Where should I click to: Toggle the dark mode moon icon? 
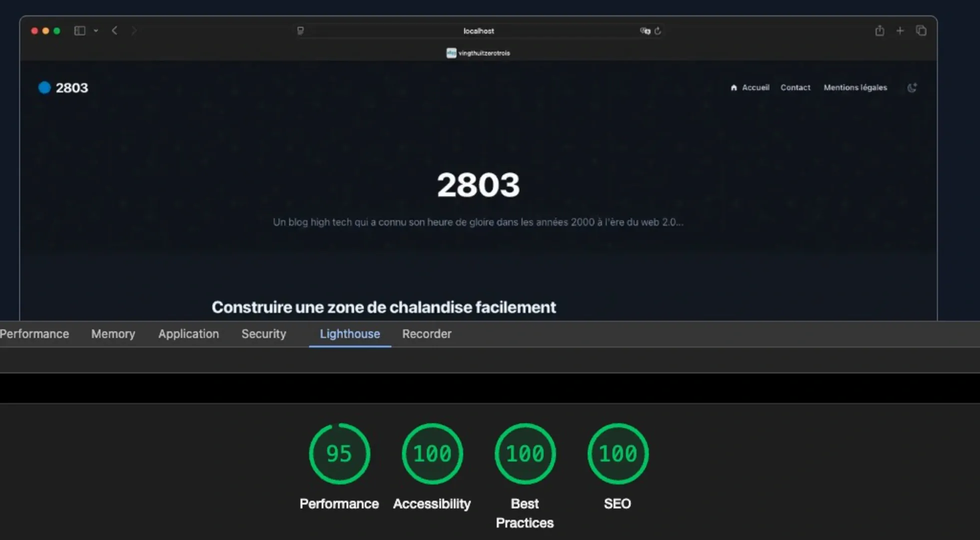tap(912, 87)
